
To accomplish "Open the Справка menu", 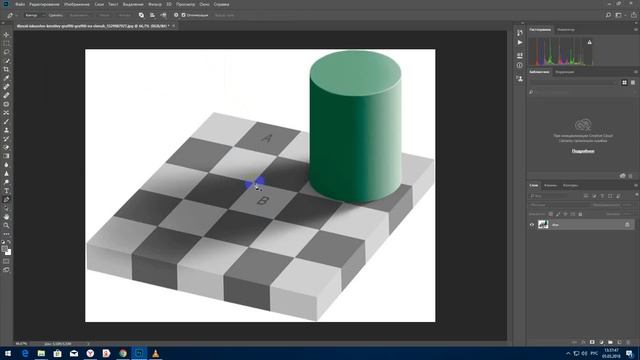I will tap(221, 4).
